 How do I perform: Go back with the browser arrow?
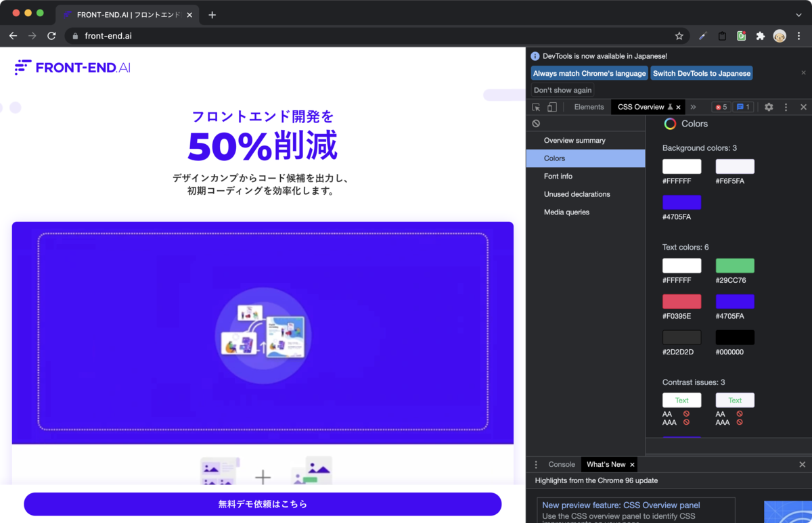click(x=13, y=36)
